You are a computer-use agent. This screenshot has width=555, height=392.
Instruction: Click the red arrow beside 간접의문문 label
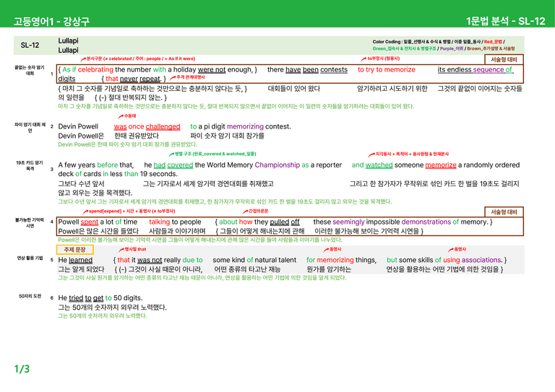tap(245, 212)
